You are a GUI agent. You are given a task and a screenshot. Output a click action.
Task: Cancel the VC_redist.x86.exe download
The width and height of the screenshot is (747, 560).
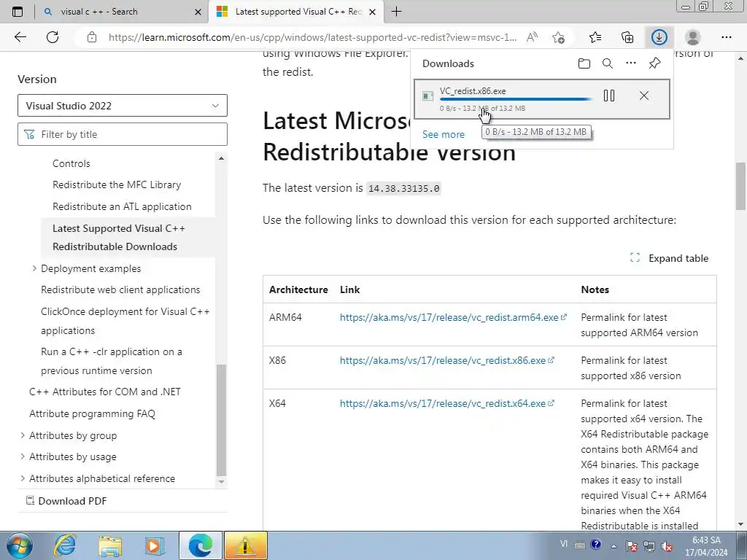[x=644, y=96]
